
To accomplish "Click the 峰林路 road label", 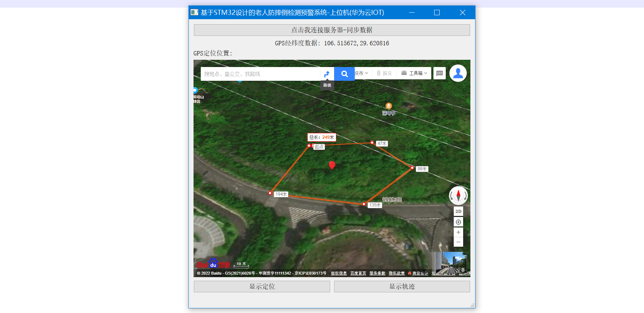I will coord(392,200).
